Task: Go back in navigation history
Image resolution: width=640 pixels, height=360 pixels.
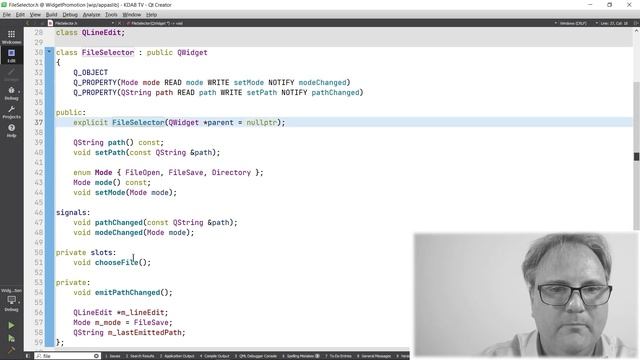Action: tap(28, 23)
